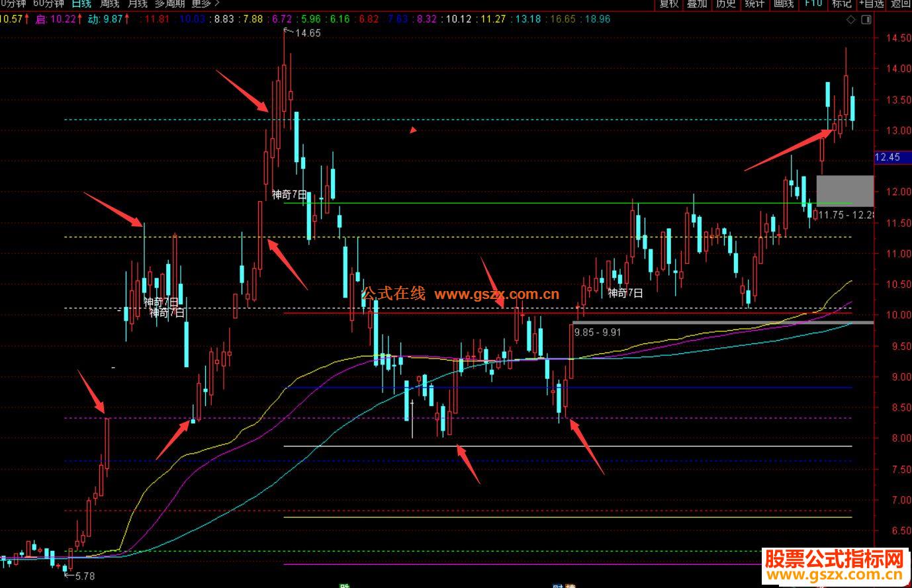Click the 5.78 low price label
Screen dimensions: 912x588
(85, 576)
